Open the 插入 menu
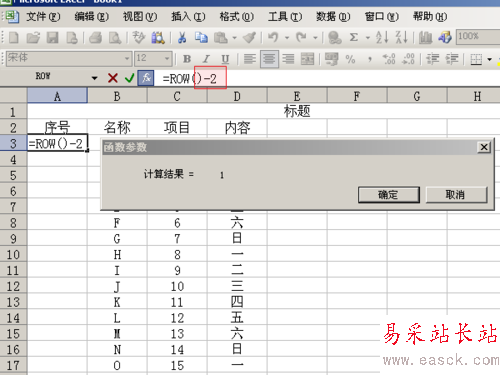 (x=188, y=17)
